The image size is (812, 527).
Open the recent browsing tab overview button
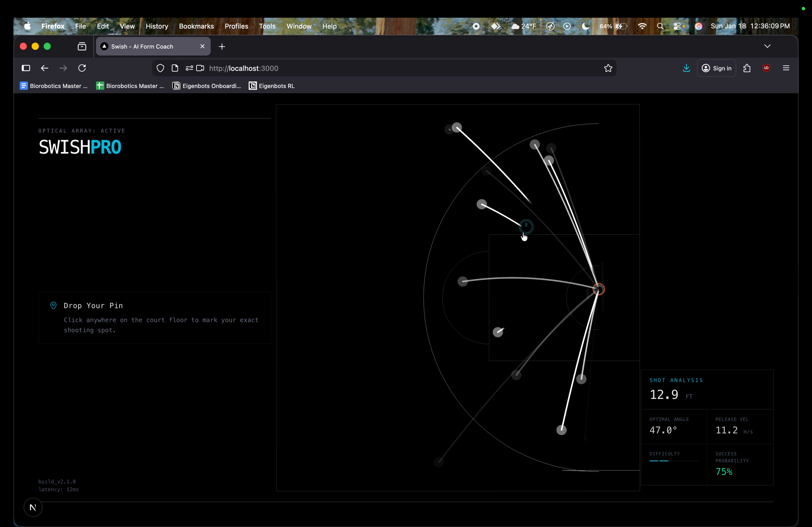point(82,46)
